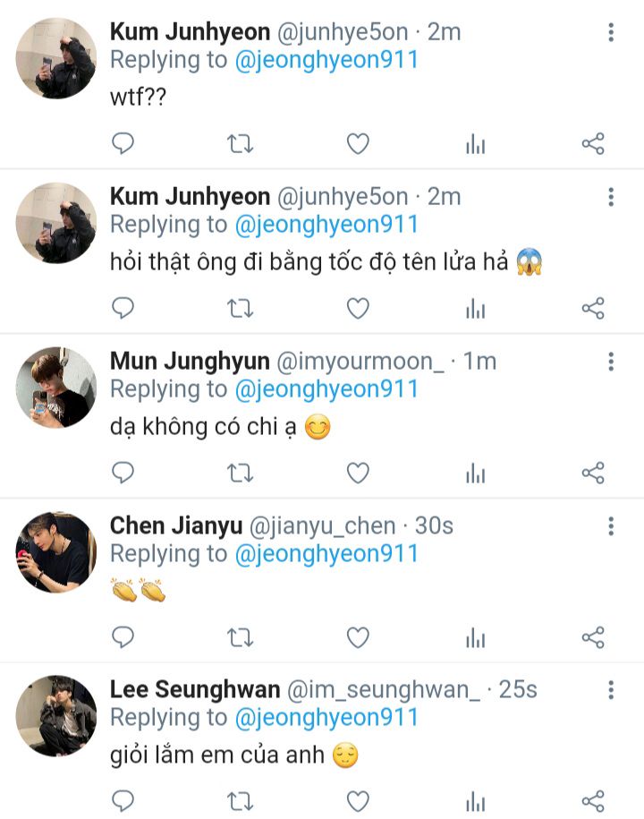The width and height of the screenshot is (644, 819).
Task: Open more options for Mun Junghyun's tweet
Action: [611, 362]
